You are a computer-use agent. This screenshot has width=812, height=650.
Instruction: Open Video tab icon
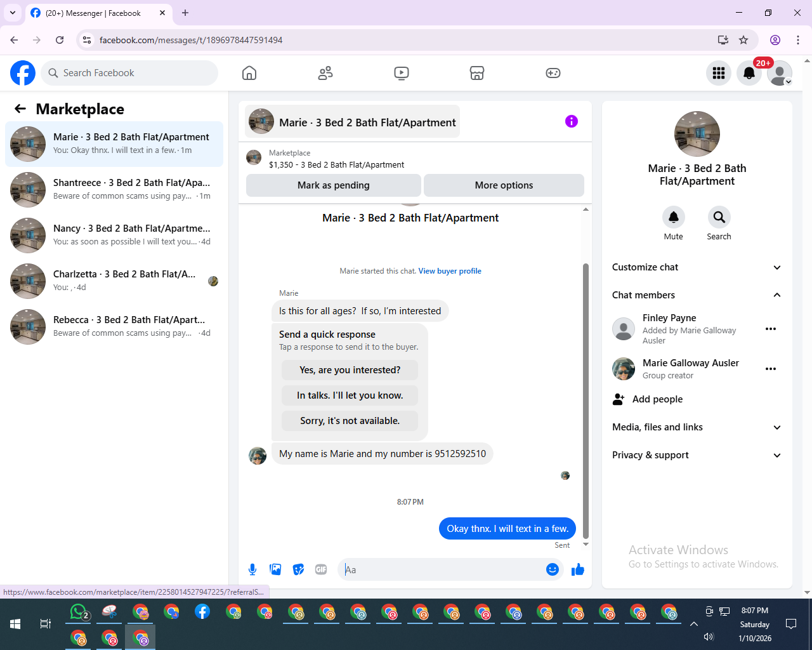click(x=402, y=73)
